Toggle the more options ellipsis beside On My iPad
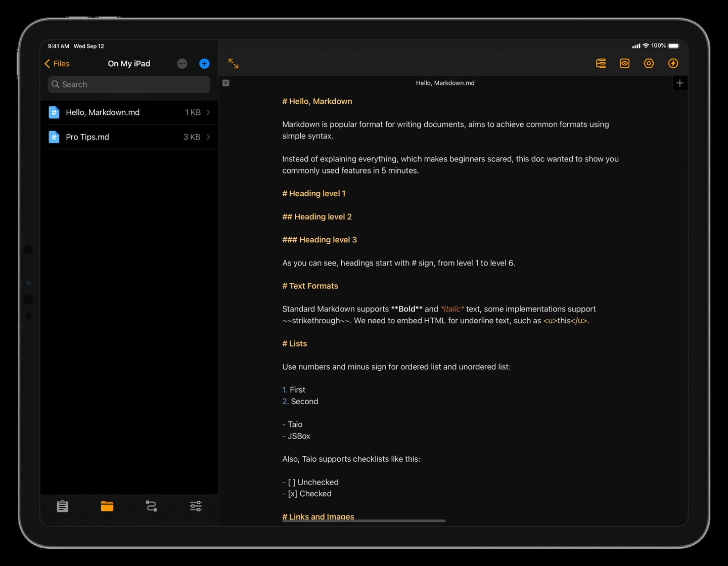Screen dimensions: 728x566 pyautogui.click(x=182, y=63)
